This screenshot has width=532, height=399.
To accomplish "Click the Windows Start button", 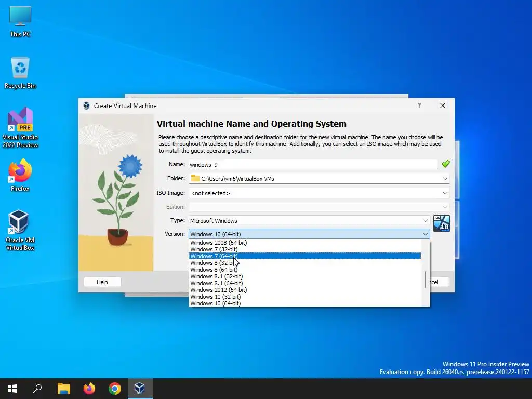I will coord(12,389).
